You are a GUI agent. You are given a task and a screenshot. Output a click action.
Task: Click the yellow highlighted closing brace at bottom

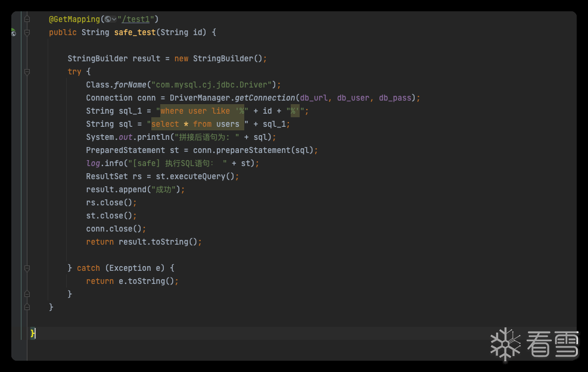tap(33, 333)
